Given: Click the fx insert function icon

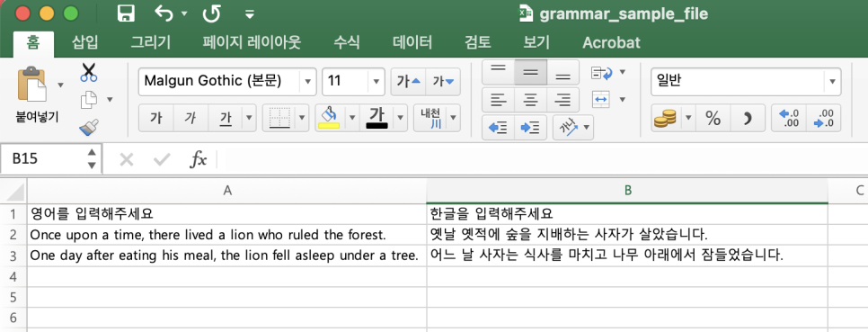Looking at the screenshot, I should pyautogui.click(x=199, y=159).
